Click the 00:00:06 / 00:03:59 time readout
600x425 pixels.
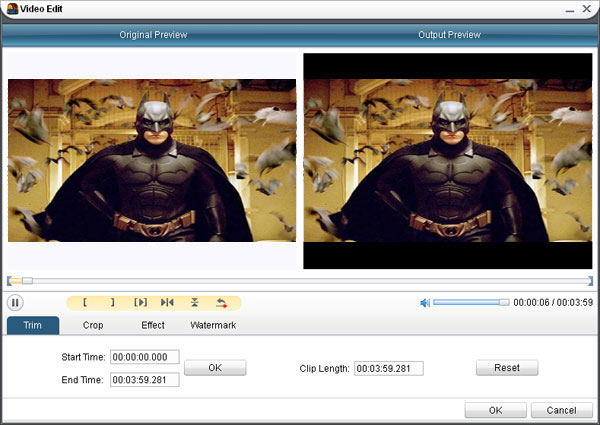553,303
